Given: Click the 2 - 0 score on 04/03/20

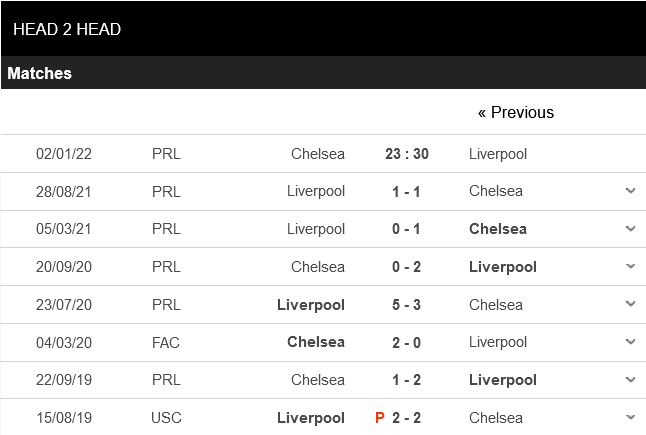Looking at the screenshot, I should pyautogui.click(x=406, y=342).
